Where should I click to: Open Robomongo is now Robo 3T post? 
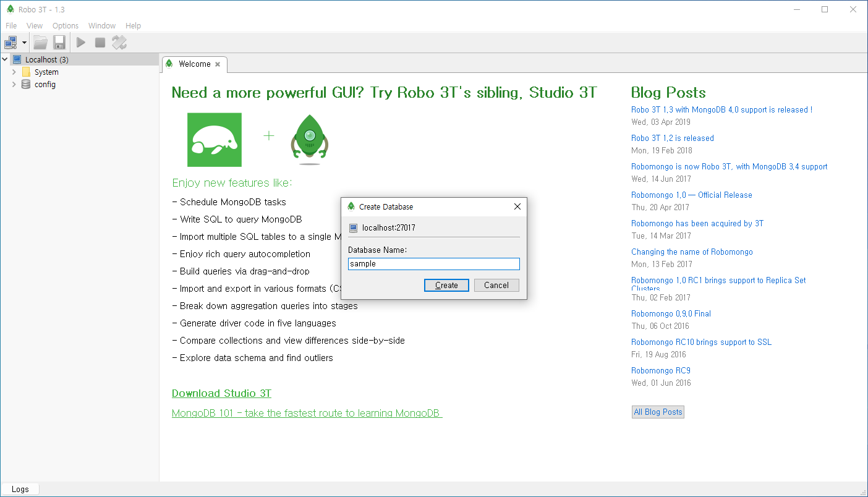[x=730, y=166]
